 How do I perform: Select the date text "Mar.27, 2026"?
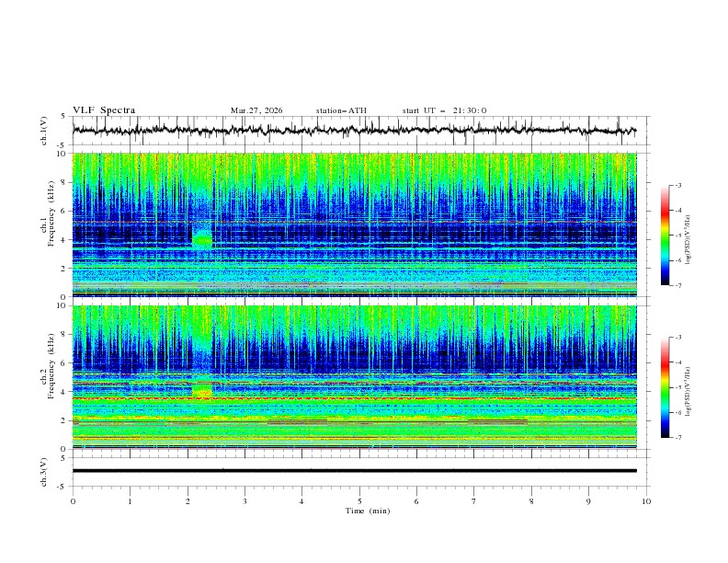tap(256, 110)
